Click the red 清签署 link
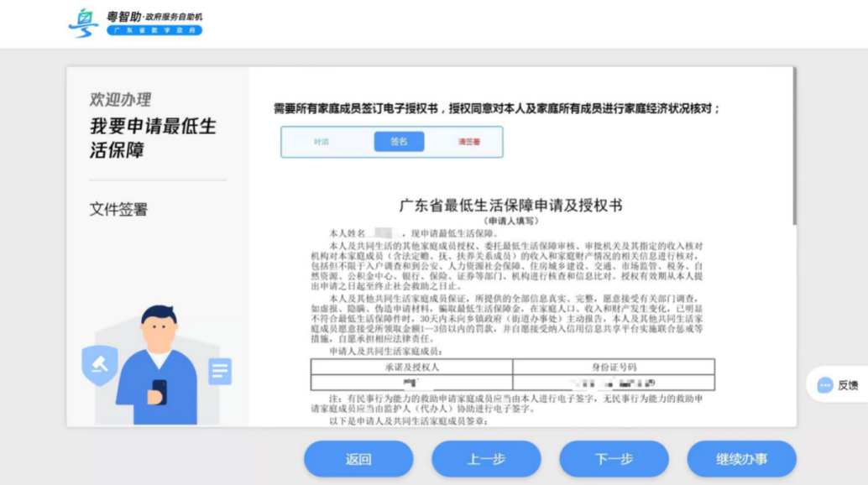This screenshot has width=868, height=485. click(x=468, y=142)
